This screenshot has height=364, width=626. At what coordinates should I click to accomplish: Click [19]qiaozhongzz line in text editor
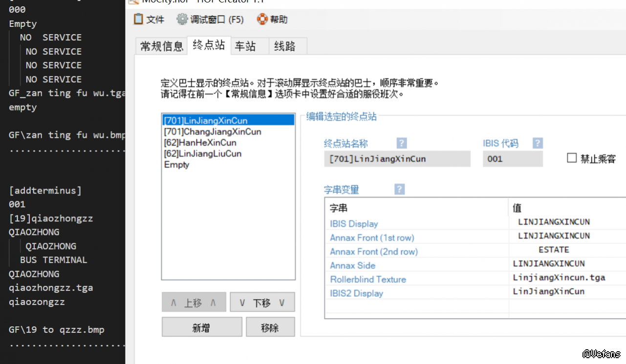[51, 218]
